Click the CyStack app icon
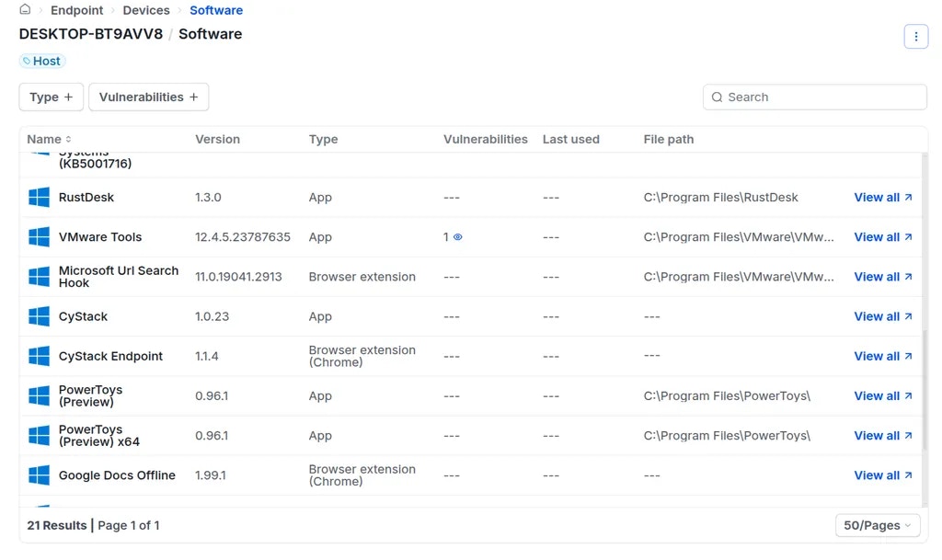This screenshot has height=560, width=942. (x=38, y=316)
